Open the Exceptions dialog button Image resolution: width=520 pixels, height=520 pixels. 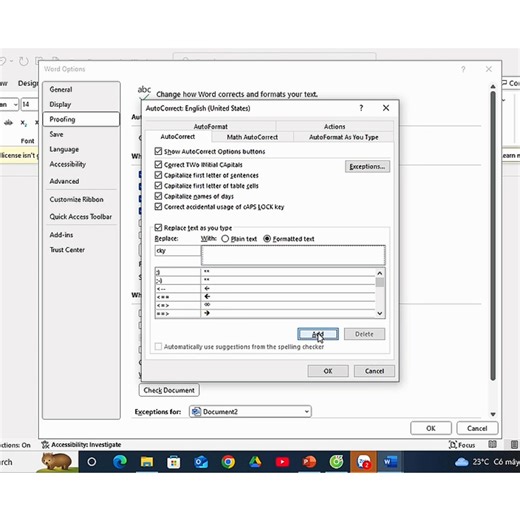pos(367,166)
